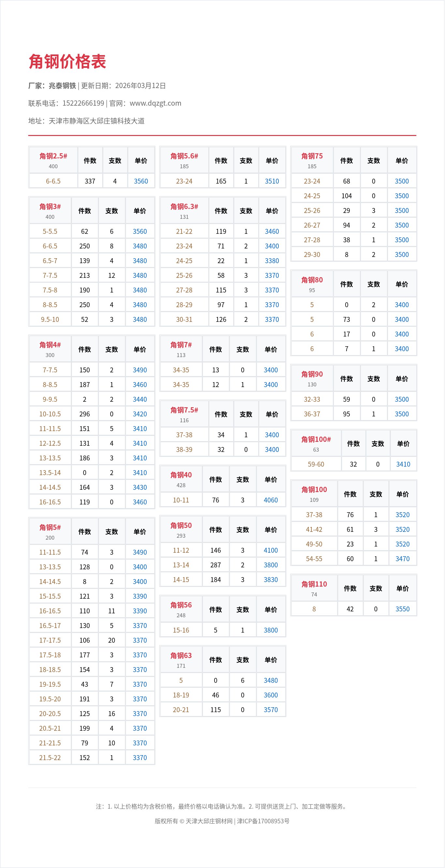
Task: Click the 角钢7.5# table header
Action: [184, 414]
